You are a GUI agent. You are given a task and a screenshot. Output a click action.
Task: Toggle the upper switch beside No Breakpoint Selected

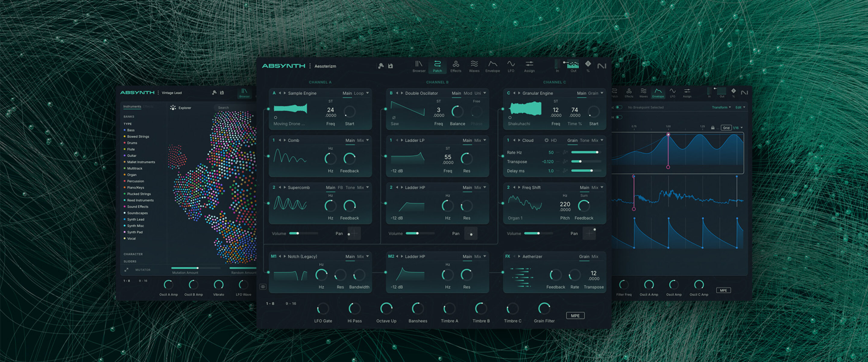point(619,107)
